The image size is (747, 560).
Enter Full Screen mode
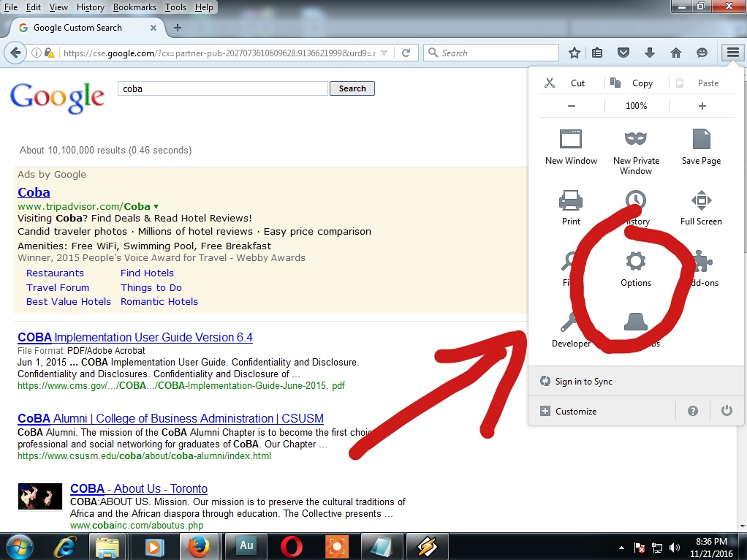pyautogui.click(x=701, y=208)
